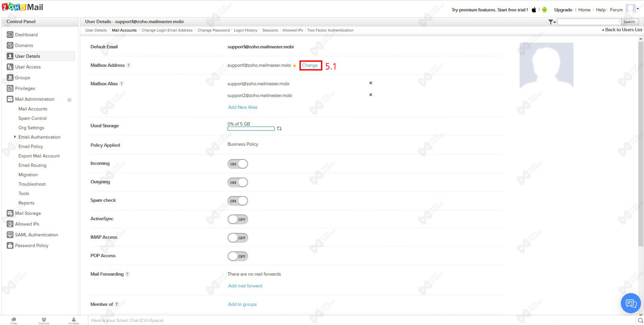Click the Password Policy lock icon
The height and width of the screenshot is (325, 644).
coord(10,245)
